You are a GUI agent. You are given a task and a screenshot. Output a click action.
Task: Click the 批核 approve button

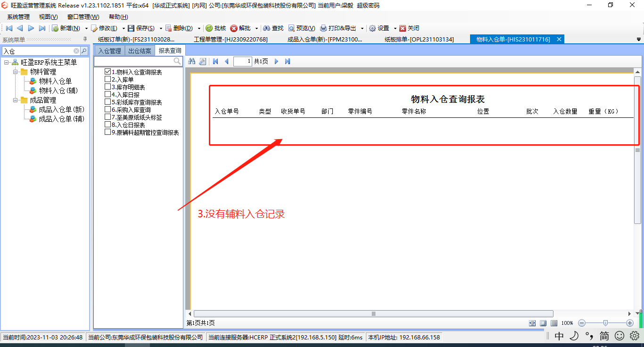(216, 28)
